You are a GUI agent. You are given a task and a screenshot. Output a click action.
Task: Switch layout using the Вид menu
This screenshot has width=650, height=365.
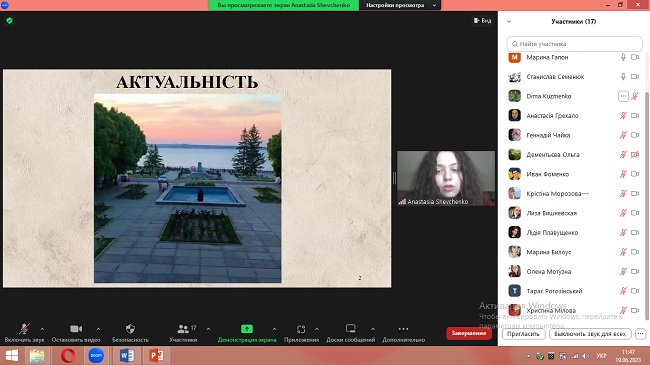pyautogui.click(x=483, y=20)
